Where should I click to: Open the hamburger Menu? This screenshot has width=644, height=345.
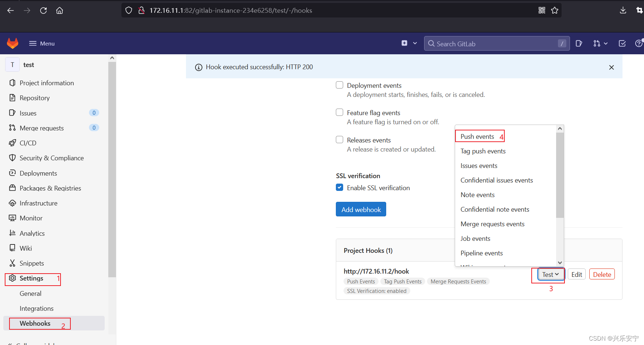[42, 43]
